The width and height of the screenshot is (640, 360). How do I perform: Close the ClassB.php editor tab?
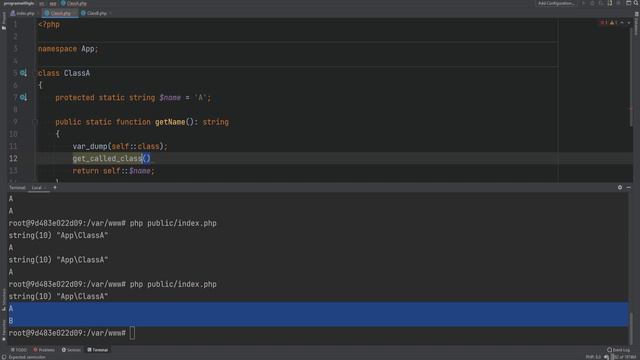point(110,13)
